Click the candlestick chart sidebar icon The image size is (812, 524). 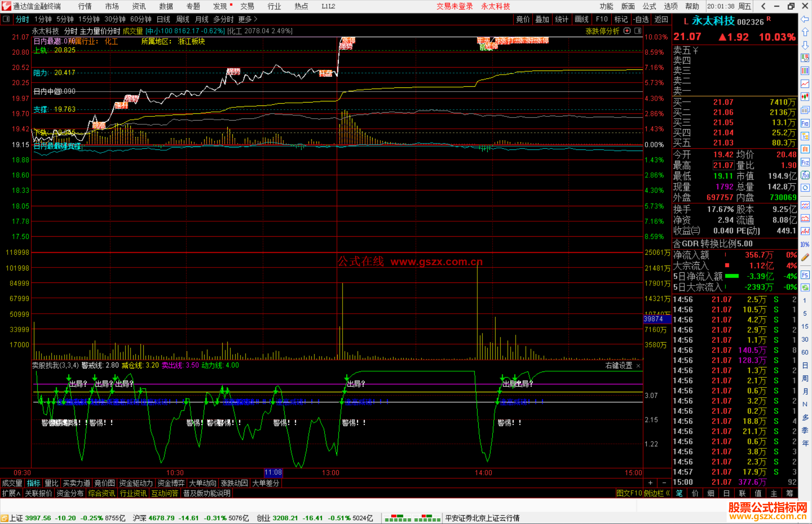coord(805,97)
